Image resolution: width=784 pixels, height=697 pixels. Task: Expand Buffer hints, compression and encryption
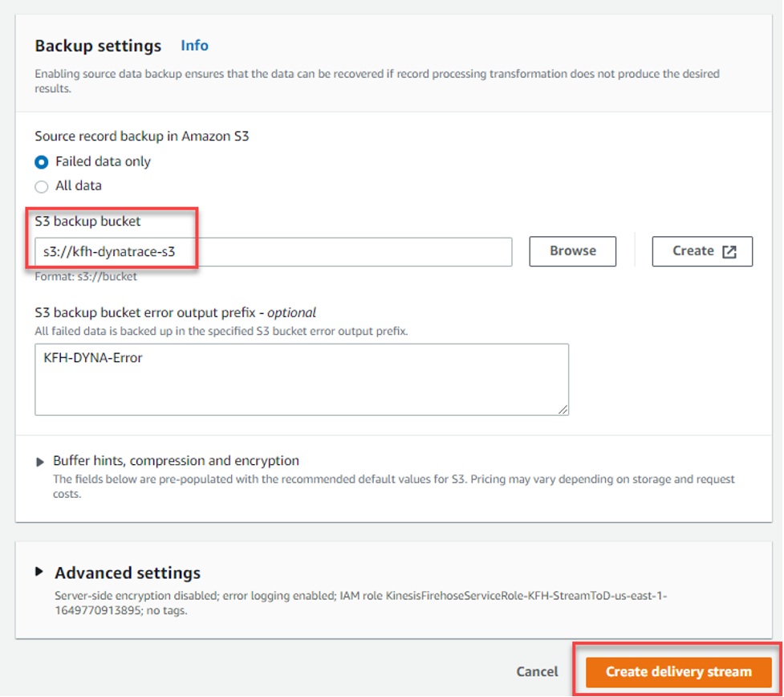pos(177,460)
